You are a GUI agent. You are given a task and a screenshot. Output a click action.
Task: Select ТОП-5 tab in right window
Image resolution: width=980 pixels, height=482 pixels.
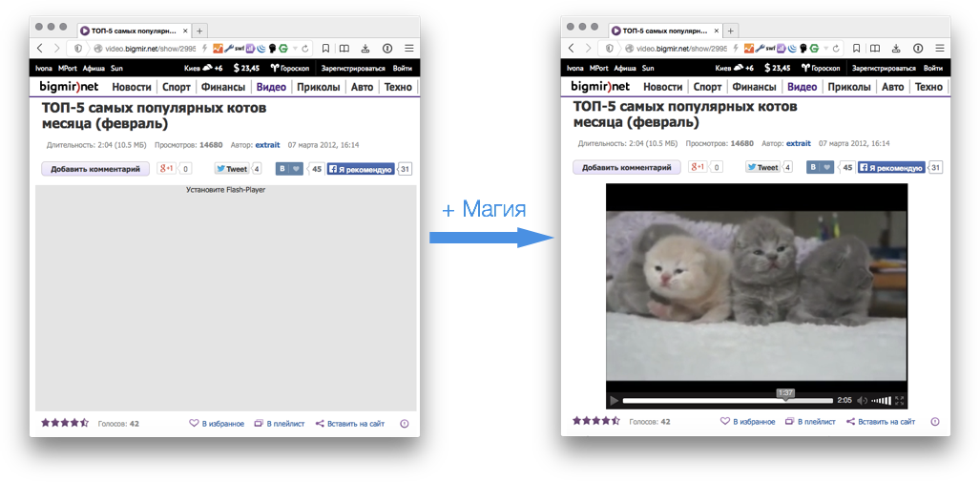(665, 30)
